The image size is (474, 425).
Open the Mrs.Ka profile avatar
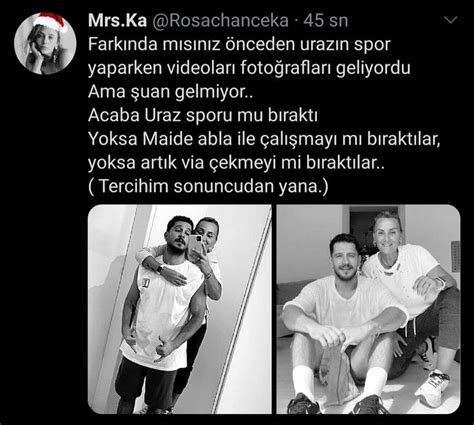click(x=45, y=43)
